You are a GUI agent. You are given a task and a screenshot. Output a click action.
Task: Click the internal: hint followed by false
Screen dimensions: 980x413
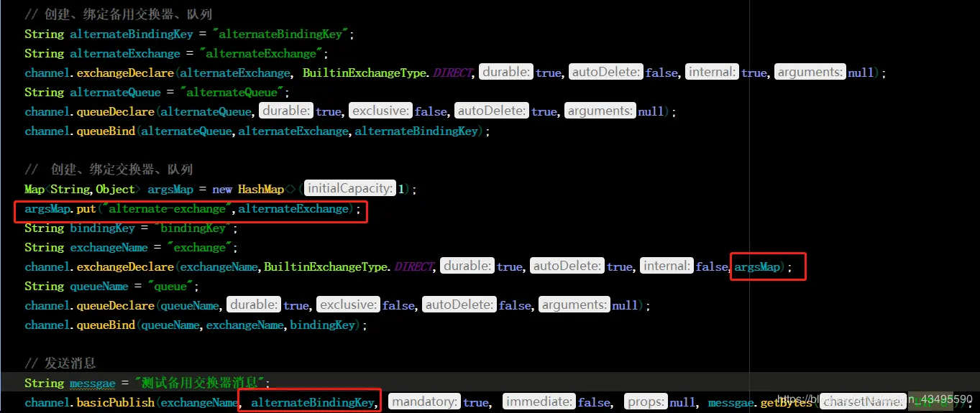[667, 266]
